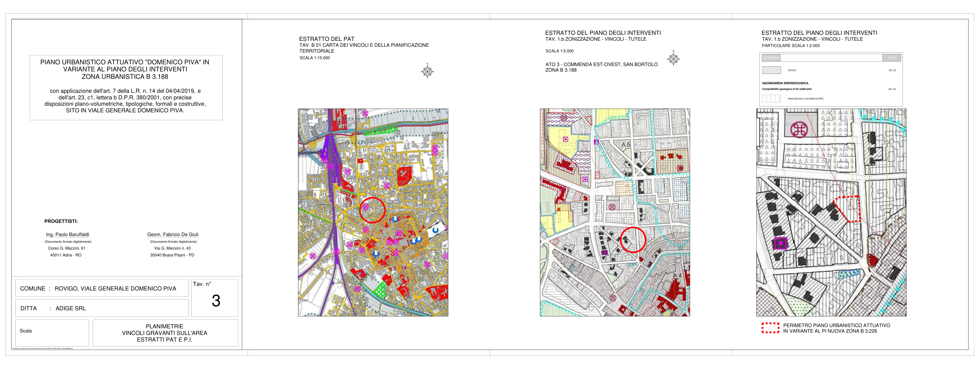This screenshot has width=980, height=369.
Task: Click the name 'Geom. Fabrizio De Giuli'
Action: pyautogui.click(x=173, y=234)
